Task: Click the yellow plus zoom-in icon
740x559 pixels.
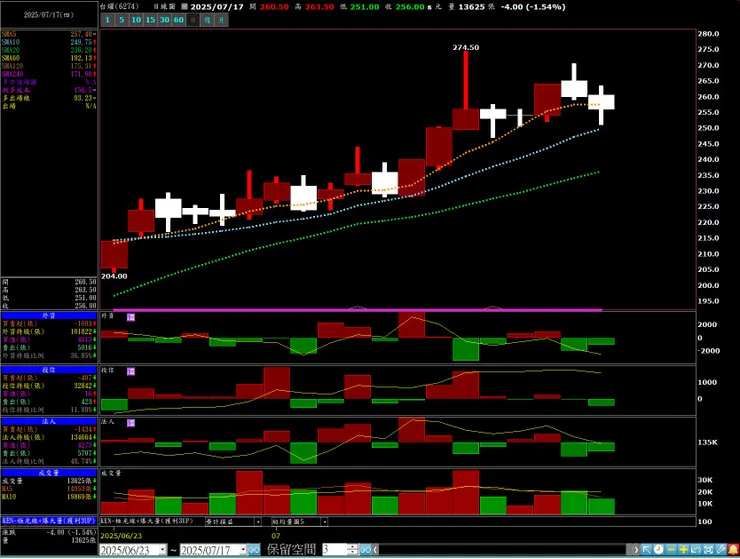Action: (x=683, y=550)
